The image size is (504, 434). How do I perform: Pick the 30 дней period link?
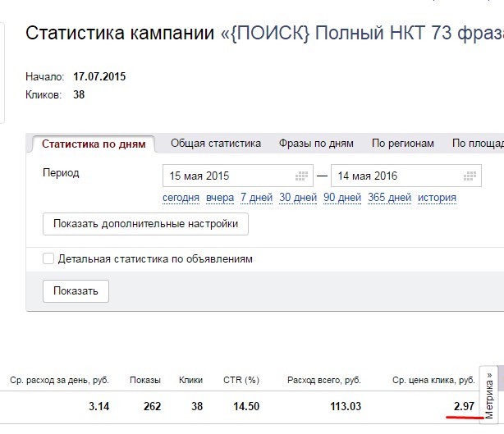pos(298,198)
